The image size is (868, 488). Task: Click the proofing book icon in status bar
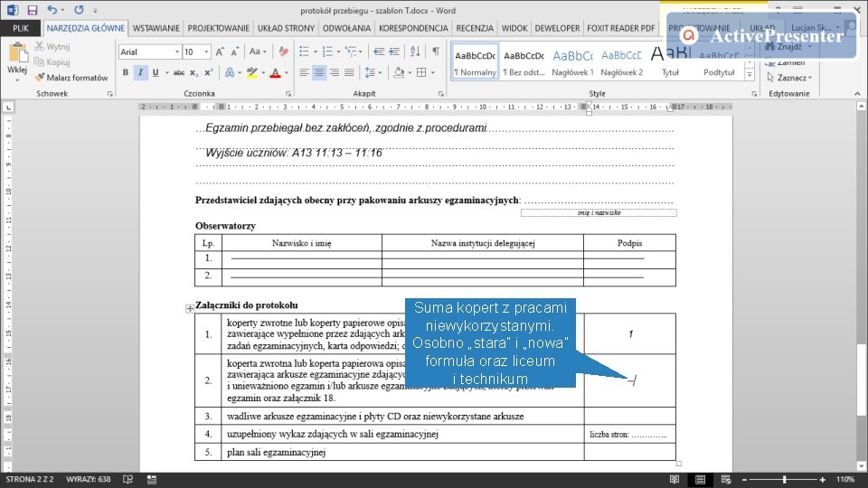coord(127,479)
